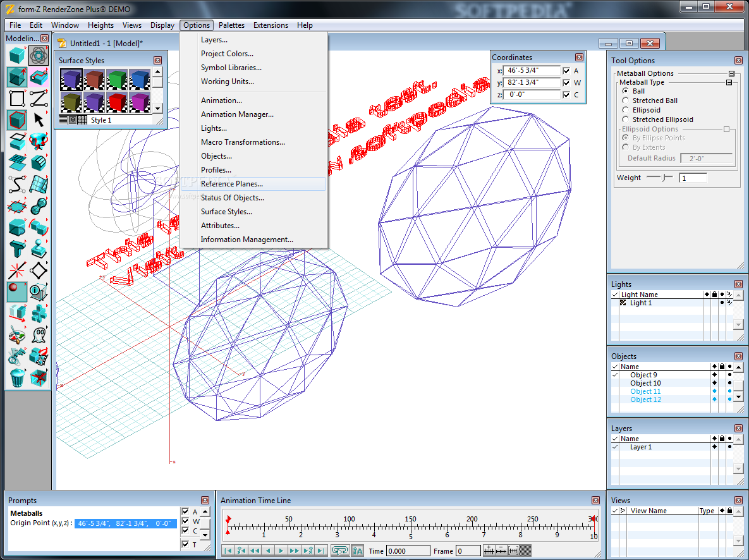Select the keys tool icon

tap(17, 356)
